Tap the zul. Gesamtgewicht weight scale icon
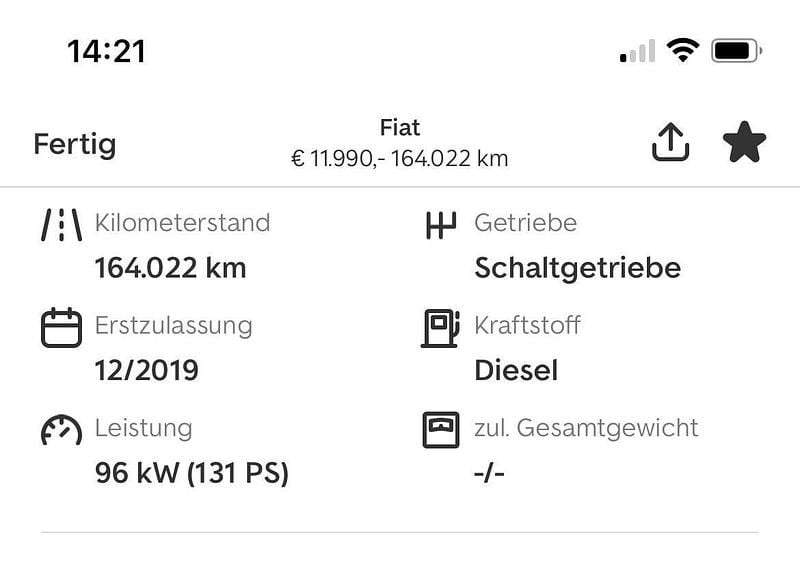The width and height of the screenshot is (800, 577). [x=440, y=428]
